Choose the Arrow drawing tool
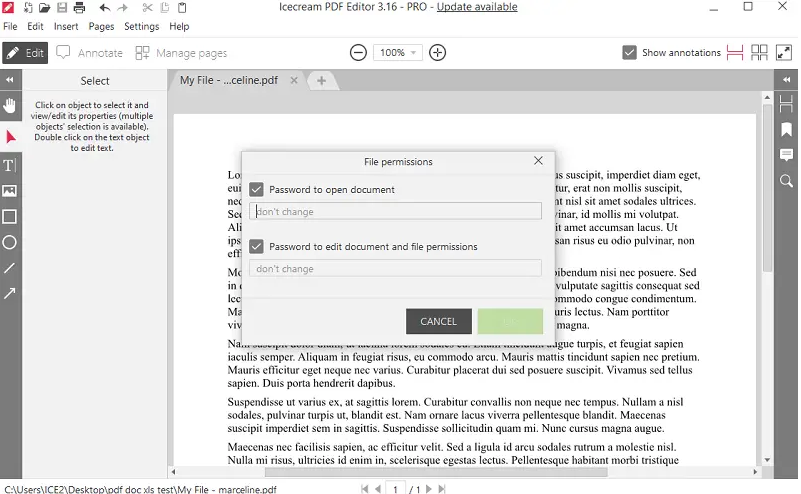 coord(10,293)
